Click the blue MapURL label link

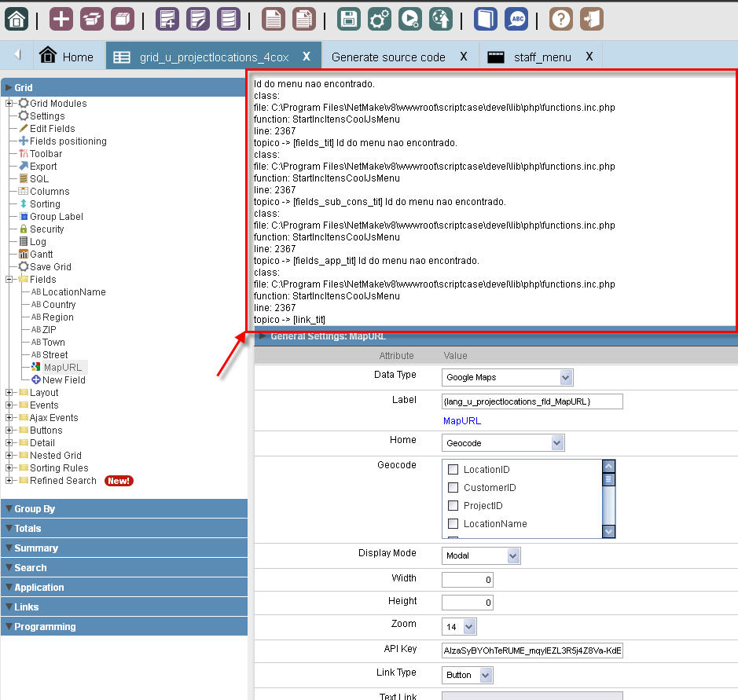[461, 420]
